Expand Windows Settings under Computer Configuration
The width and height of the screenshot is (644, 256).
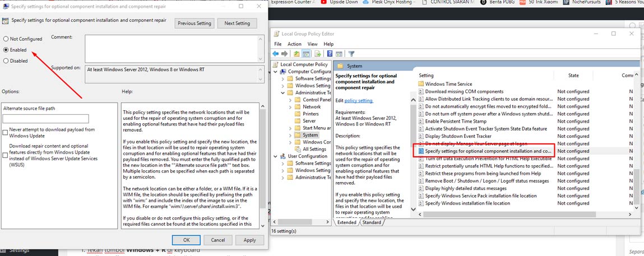point(283,86)
